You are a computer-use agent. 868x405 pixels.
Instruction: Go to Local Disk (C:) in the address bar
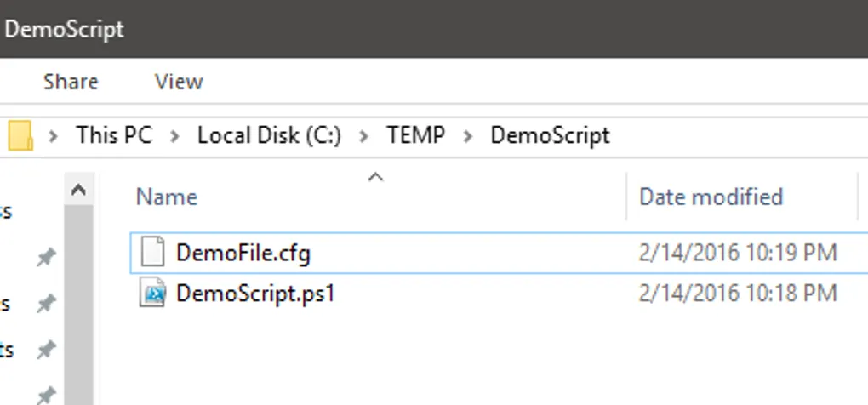pos(269,135)
